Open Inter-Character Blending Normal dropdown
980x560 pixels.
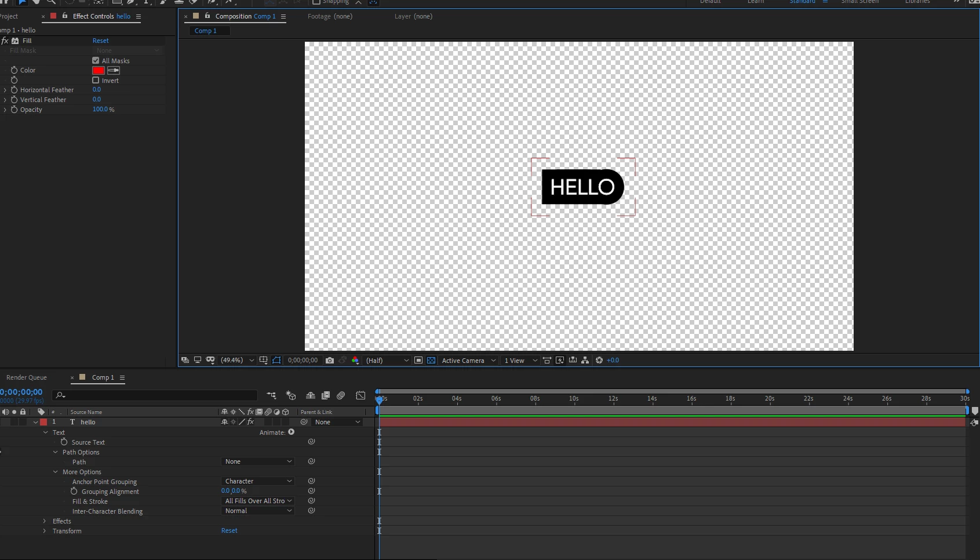pos(258,511)
